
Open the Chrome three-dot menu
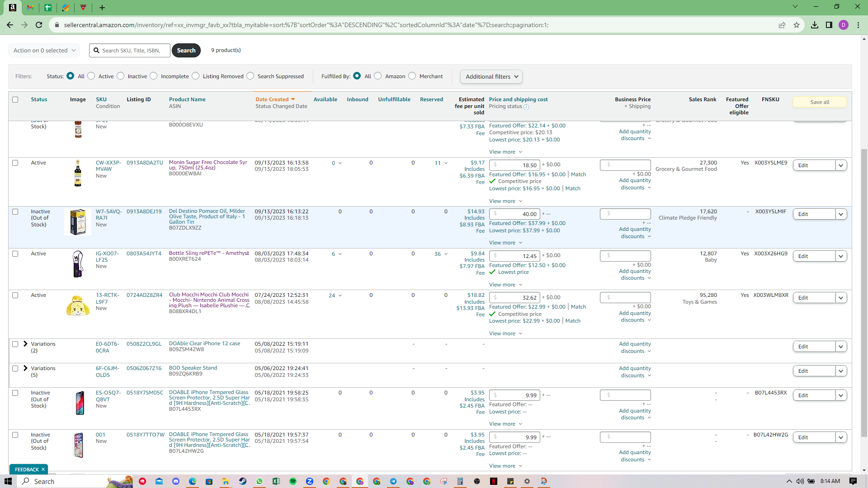coord(858,25)
